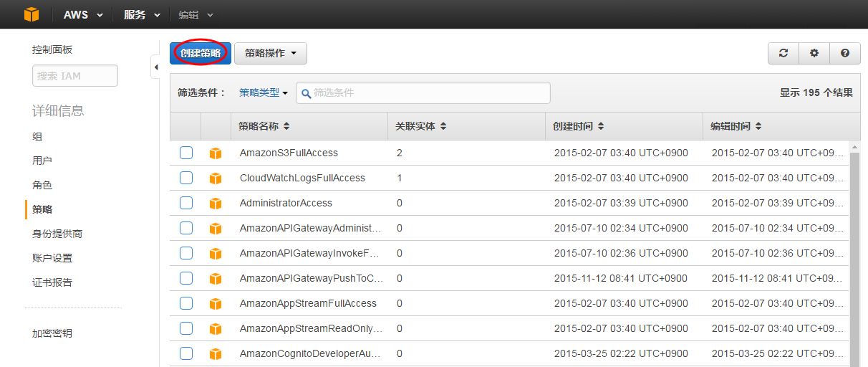Open the AWS dropdown menu

82,14
